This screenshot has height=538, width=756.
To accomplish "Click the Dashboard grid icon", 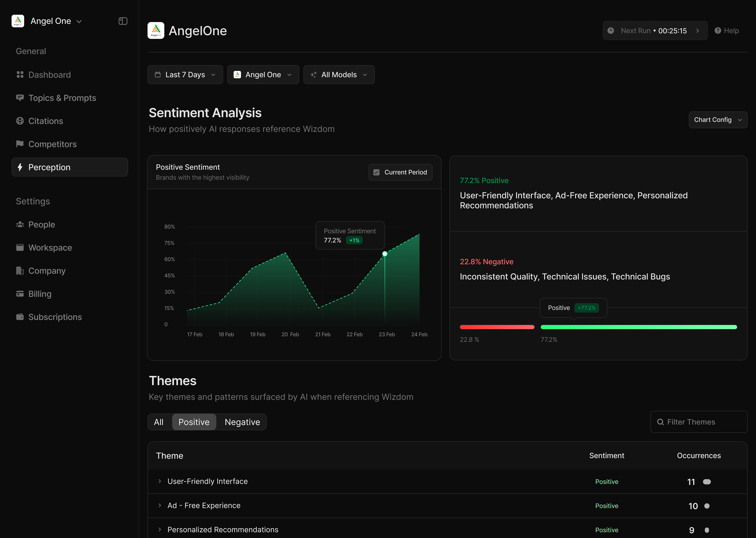I will [x=20, y=75].
